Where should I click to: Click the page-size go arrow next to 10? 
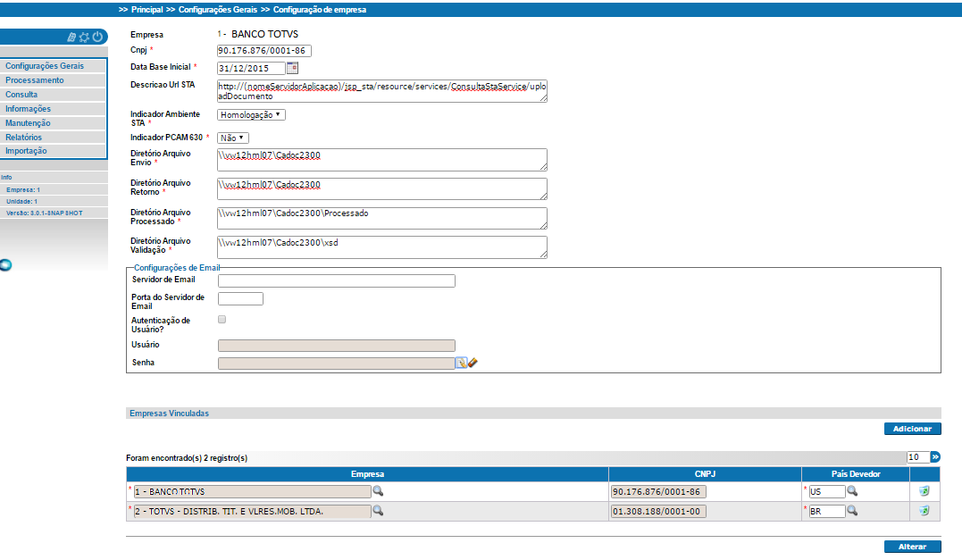coord(935,457)
